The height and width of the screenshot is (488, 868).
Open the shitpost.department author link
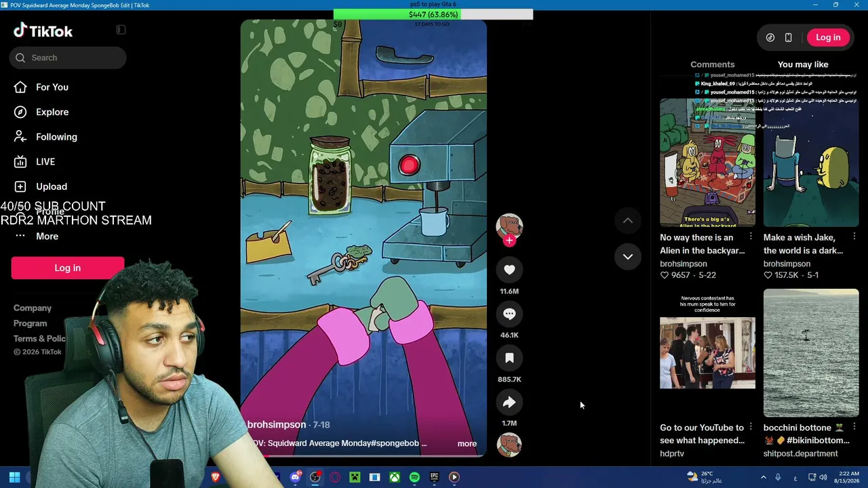(801, 453)
